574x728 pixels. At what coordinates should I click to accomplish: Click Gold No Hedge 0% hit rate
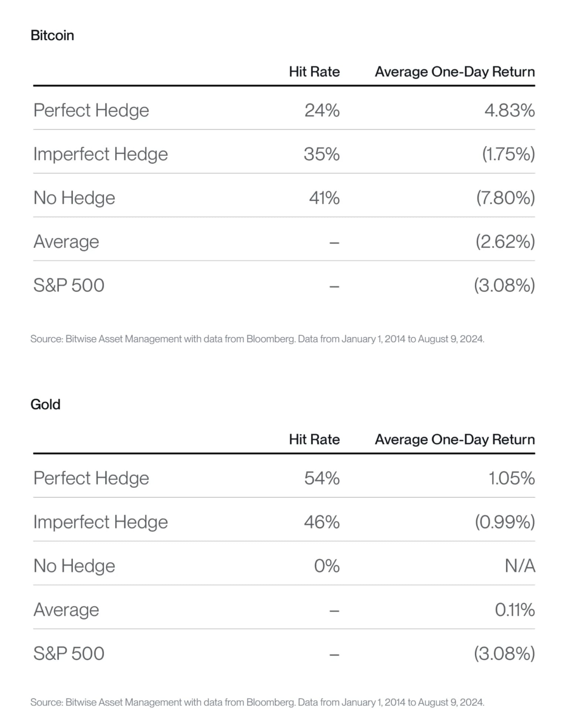pyautogui.click(x=327, y=566)
